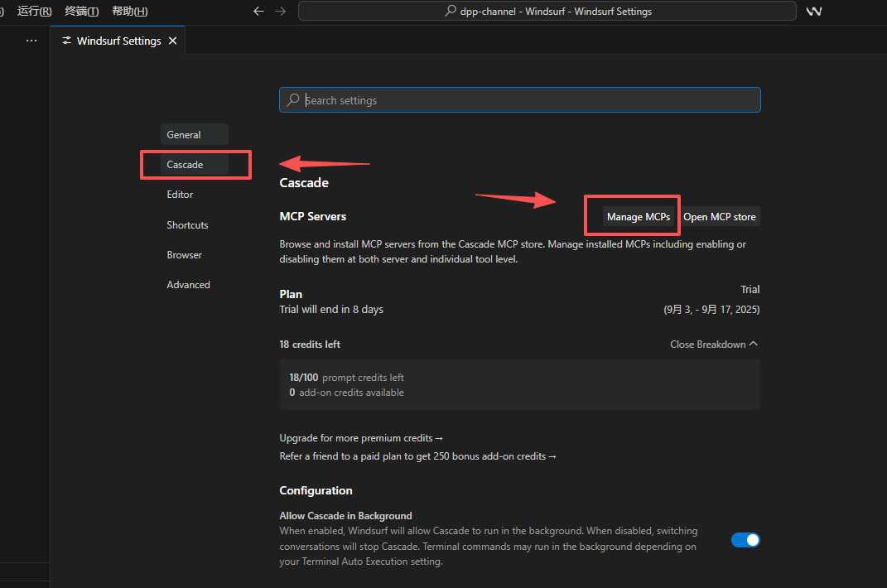This screenshot has height=588, width=887.
Task: Go back with the left arrow icon
Action: [x=258, y=11]
